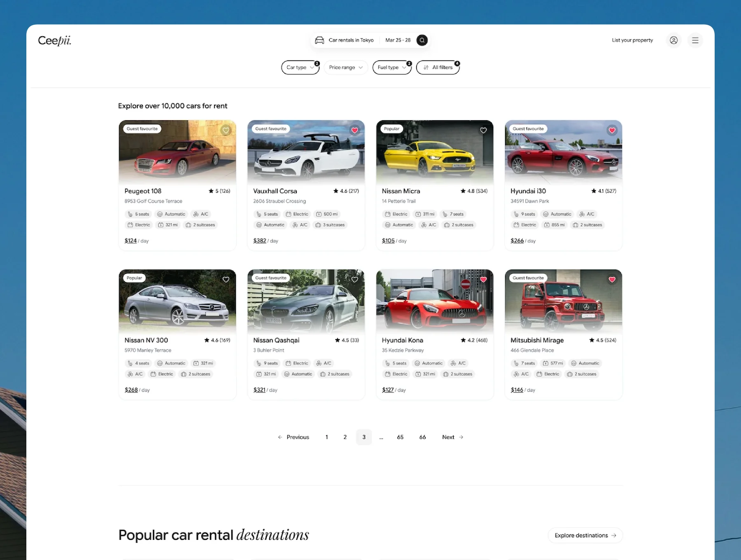The height and width of the screenshot is (560, 741).
Task: Click the Nissan Qashqai title
Action: 276,340
